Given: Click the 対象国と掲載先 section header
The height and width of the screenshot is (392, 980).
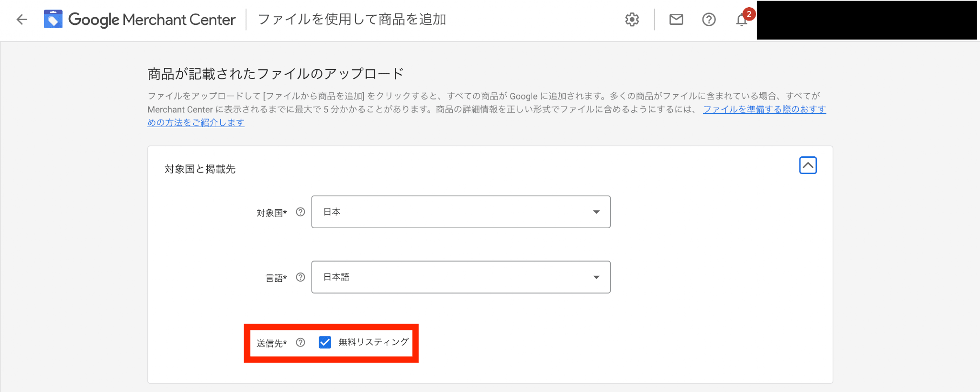Looking at the screenshot, I should click(200, 169).
